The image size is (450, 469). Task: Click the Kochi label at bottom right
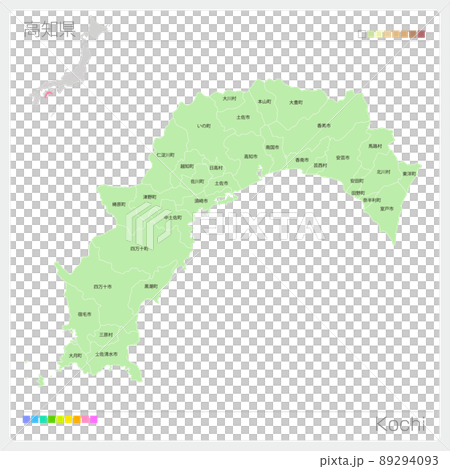[x=400, y=424]
